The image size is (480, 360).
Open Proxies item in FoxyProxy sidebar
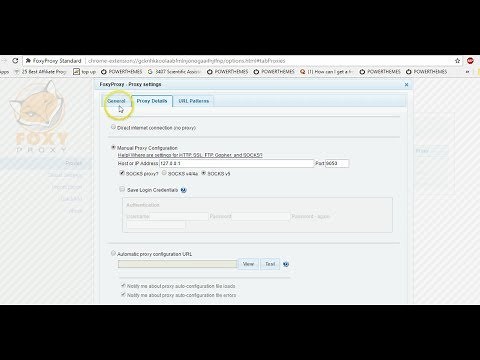[73, 163]
